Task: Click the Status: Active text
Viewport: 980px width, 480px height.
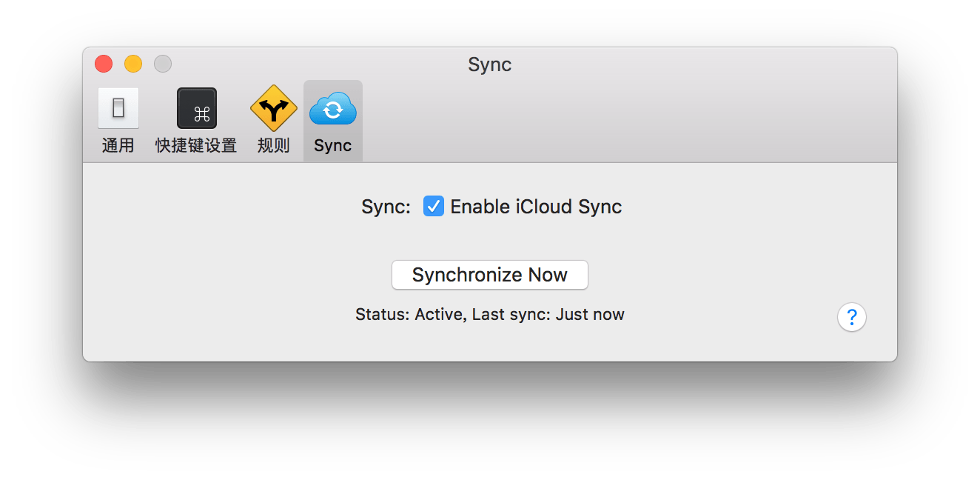Action: point(410,315)
